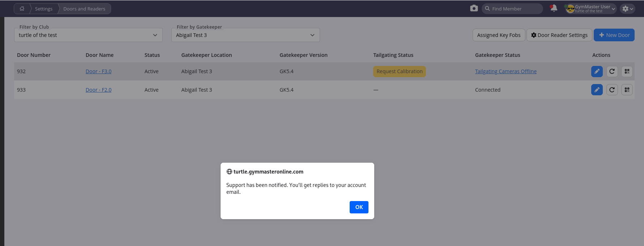Open the GymMaster User account menu
The image size is (644, 246).
click(591, 9)
